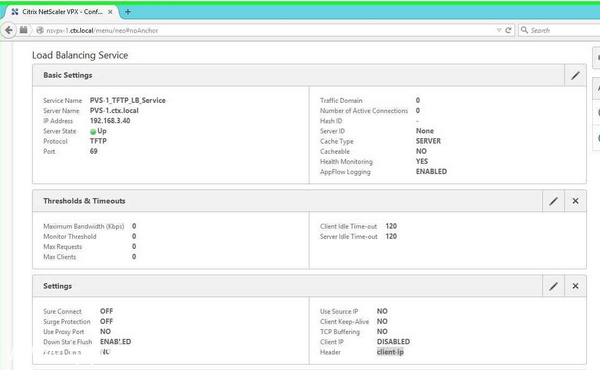This screenshot has height=370, width=600.
Task: Select Cache Type value SERVER
Action: point(428,141)
